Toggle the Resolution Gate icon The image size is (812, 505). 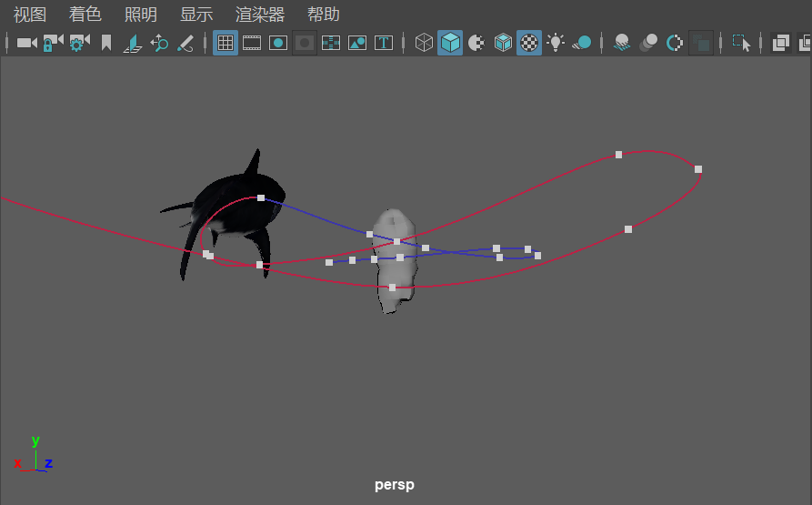click(x=278, y=43)
